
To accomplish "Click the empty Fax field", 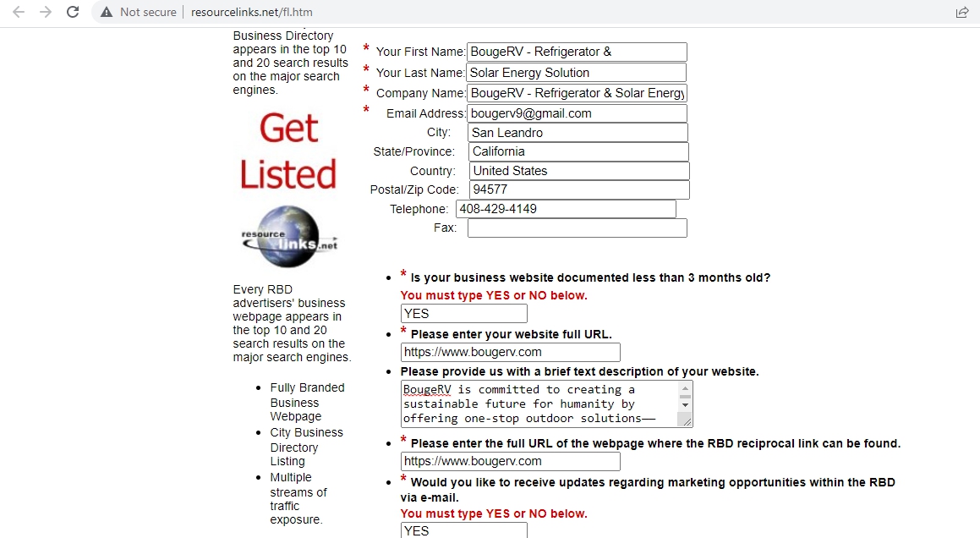I will click(577, 228).
